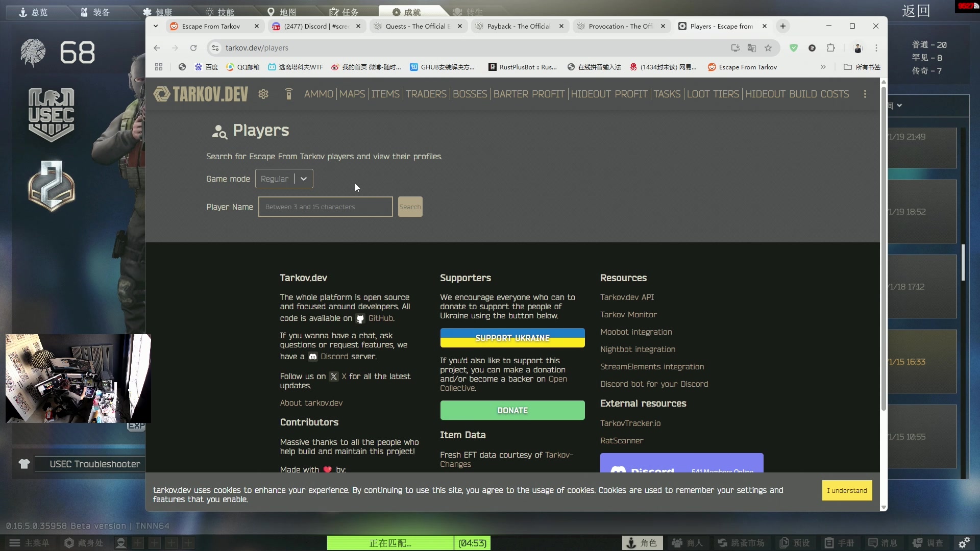This screenshot has height=551, width=980.
Task: Open the site three-dot menu beside Hideout Build Costs
Action: 865,94
